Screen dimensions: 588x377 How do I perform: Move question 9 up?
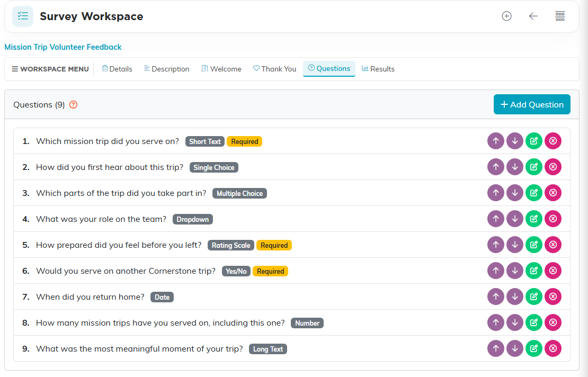(x=496, y=348)
